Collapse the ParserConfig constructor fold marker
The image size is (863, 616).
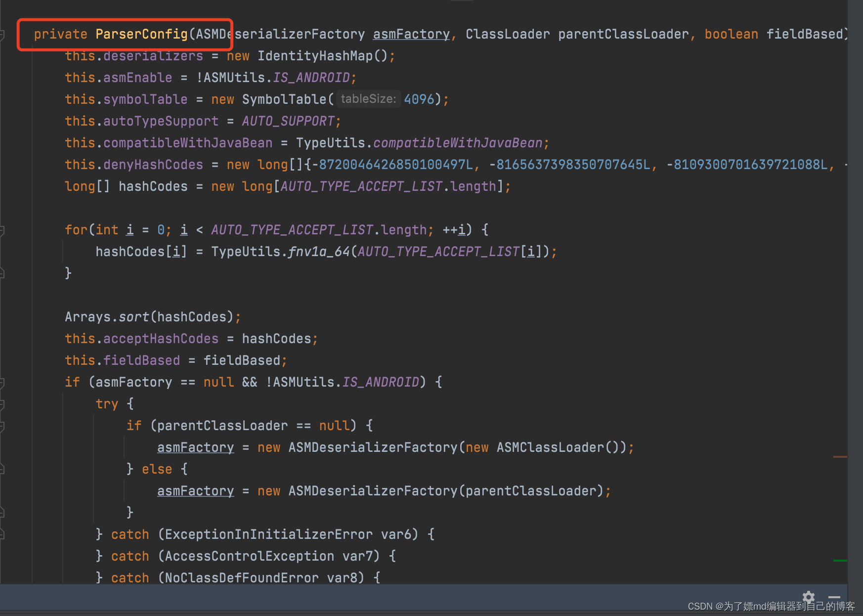[x=2, y=35]
